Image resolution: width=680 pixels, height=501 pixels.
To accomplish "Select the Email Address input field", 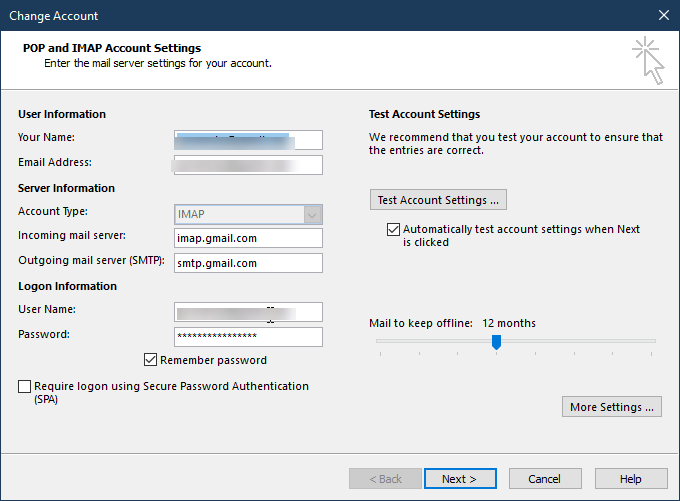I will point(248,164).
